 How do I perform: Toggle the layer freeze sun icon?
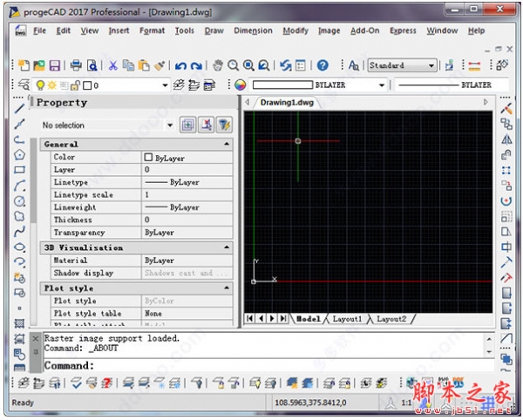click(x=51, y=85)
